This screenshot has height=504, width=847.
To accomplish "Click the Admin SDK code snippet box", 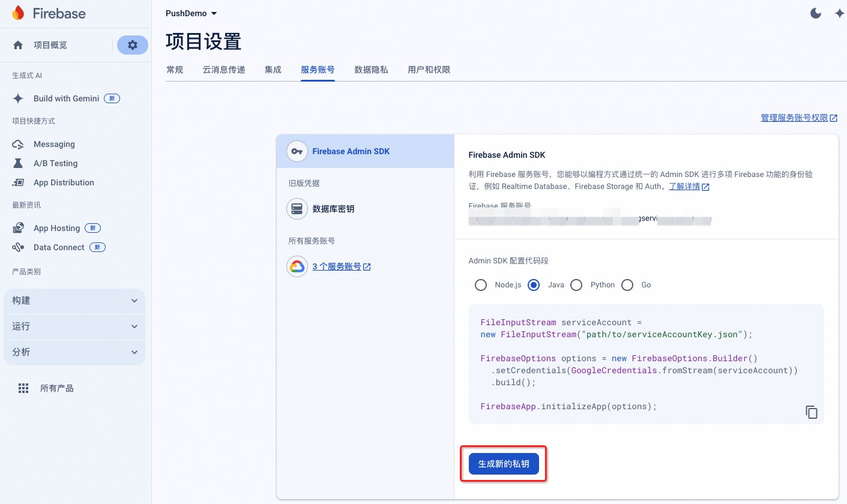I will coord(646,364).
